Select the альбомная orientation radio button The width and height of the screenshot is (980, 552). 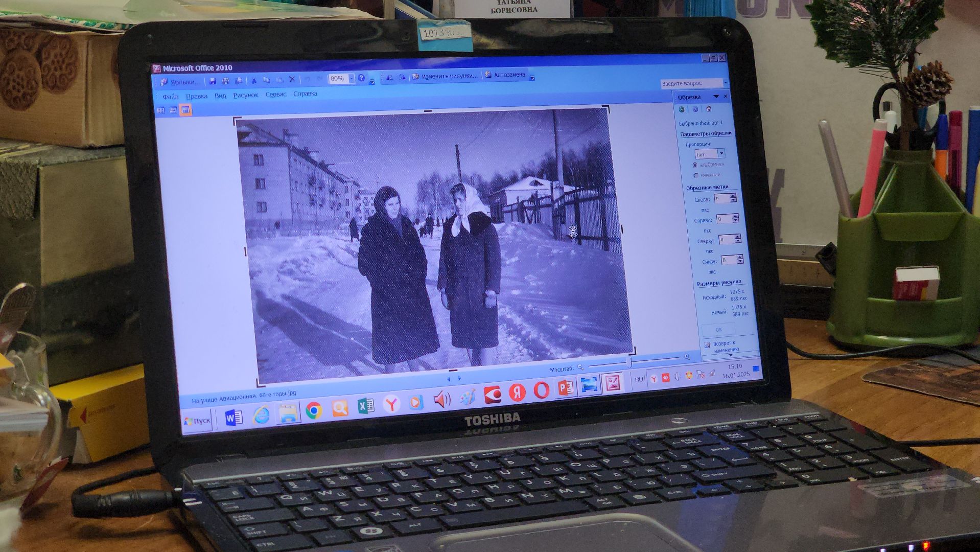point(695,165)
